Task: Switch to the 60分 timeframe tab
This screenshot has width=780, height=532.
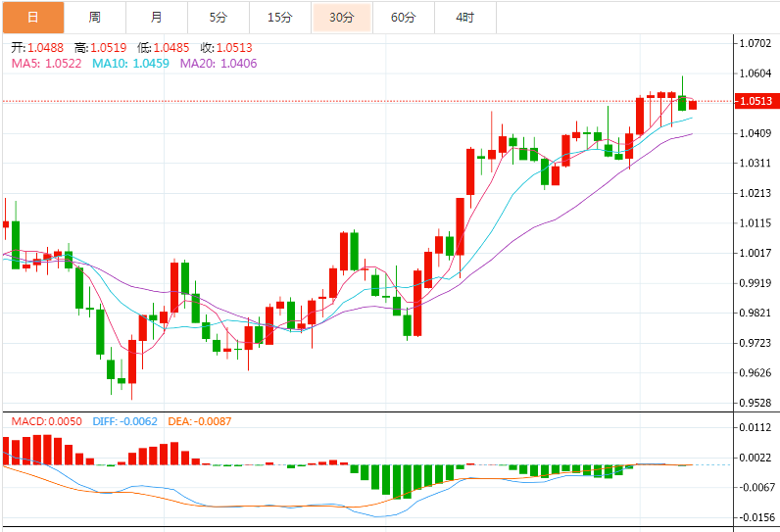Action: point(403,18)
